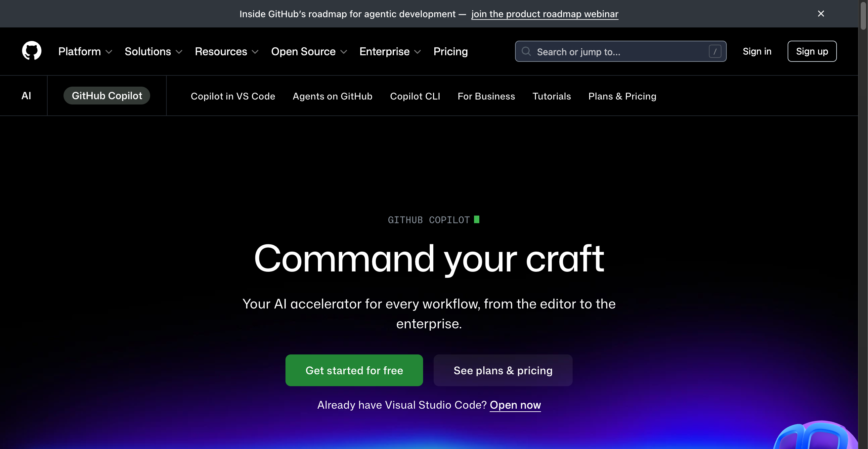Open the AI section link
Viewport: 868px width, 449px height.
tap(26, 96)
